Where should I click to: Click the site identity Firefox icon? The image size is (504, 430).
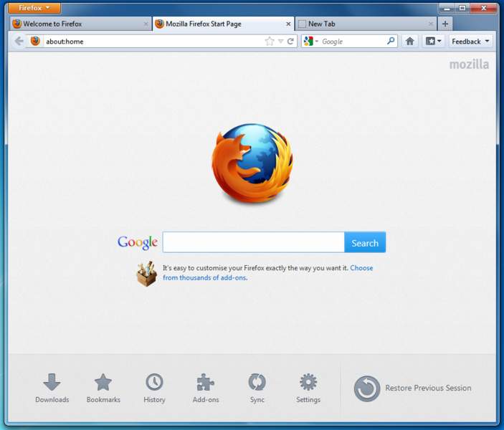pos(35,41)
